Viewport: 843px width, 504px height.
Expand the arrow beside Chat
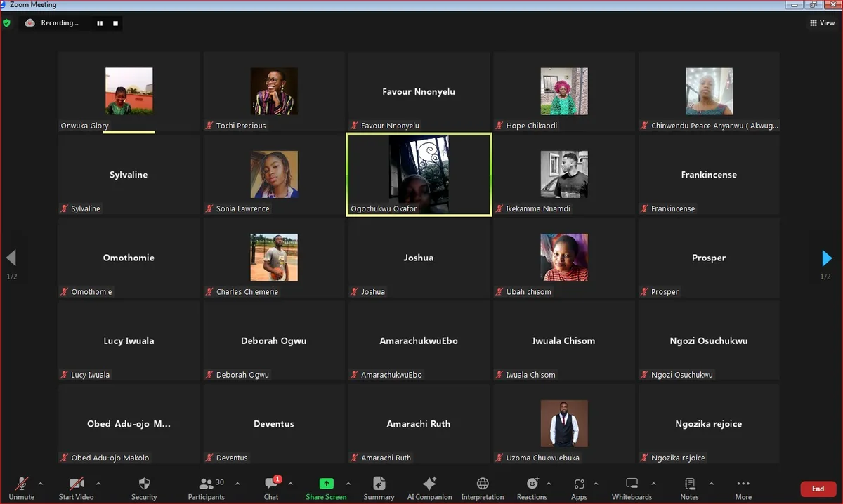290,483
